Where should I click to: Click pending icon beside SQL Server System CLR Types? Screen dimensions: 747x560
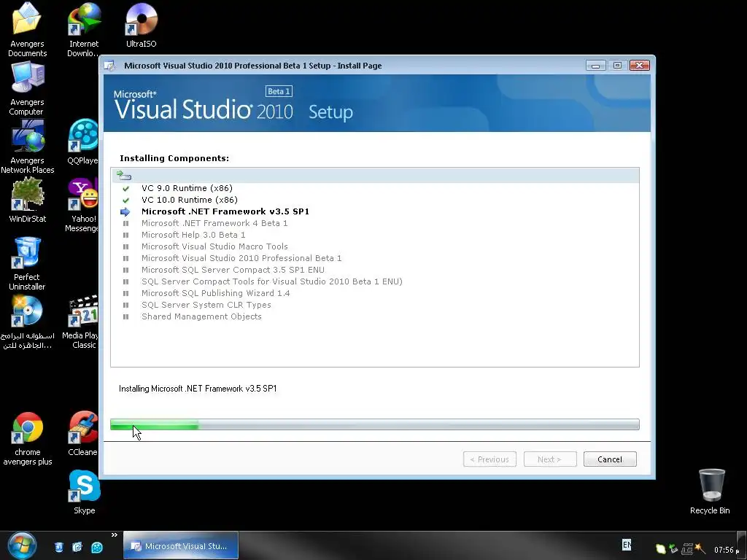coord(125,305)
